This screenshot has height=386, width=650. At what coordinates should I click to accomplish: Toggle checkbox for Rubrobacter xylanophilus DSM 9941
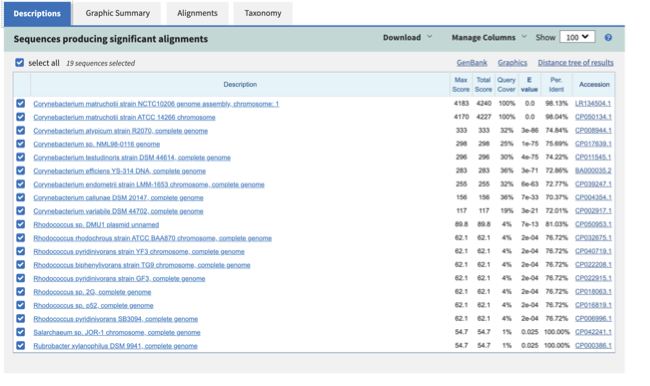[x=20, y=345]
